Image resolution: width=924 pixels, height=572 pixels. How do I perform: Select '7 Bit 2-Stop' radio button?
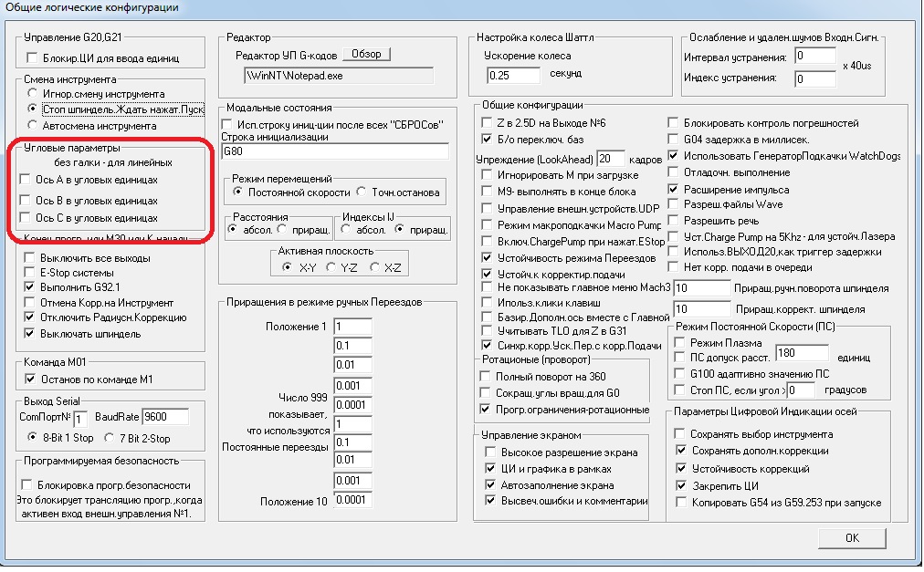109,438
